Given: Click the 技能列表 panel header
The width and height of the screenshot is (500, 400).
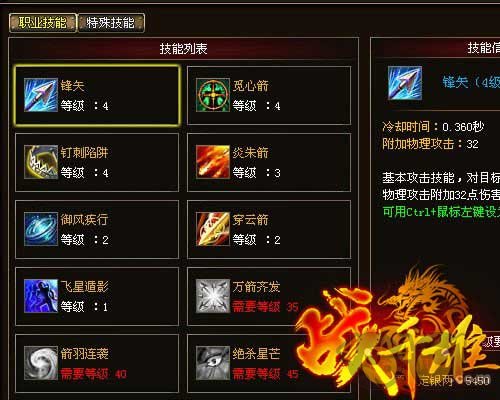Looking at the screenshot, I should 183,49.
